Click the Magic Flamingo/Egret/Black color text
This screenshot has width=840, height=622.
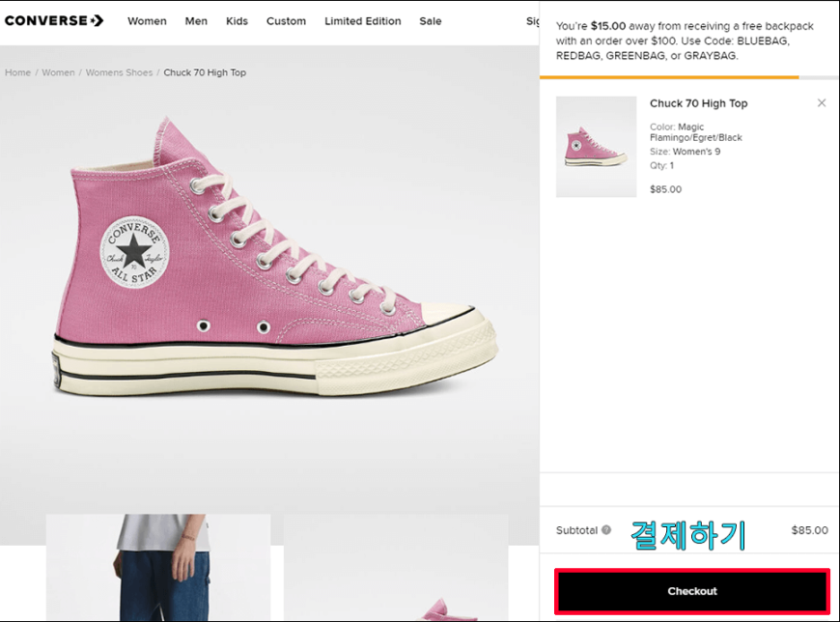tap(696, 132)
